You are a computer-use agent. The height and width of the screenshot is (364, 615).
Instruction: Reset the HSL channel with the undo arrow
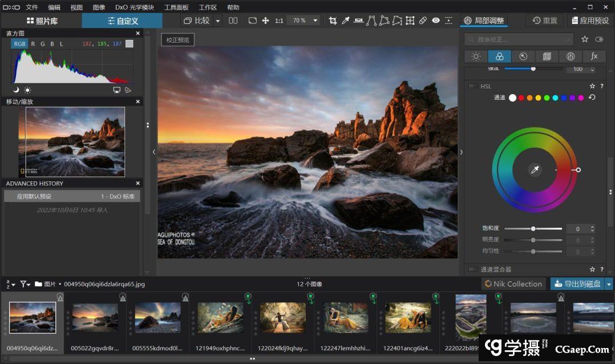coord(592,98)
